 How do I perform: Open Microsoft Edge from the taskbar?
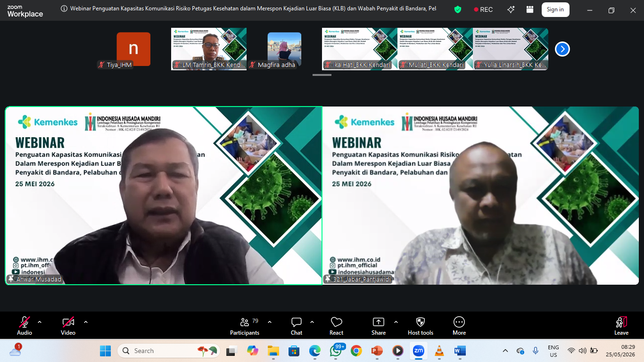pos(315,351)
